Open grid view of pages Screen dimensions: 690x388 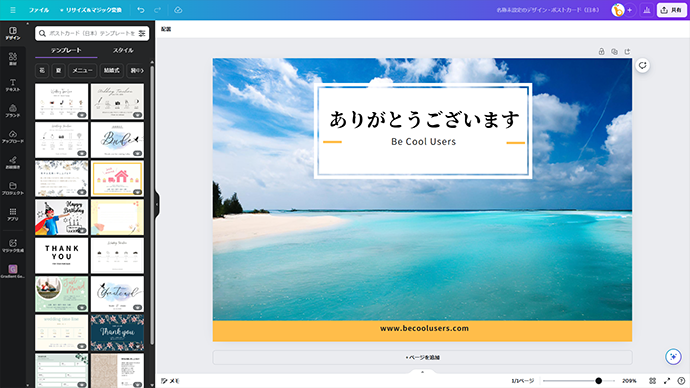[x=653, y=381]
